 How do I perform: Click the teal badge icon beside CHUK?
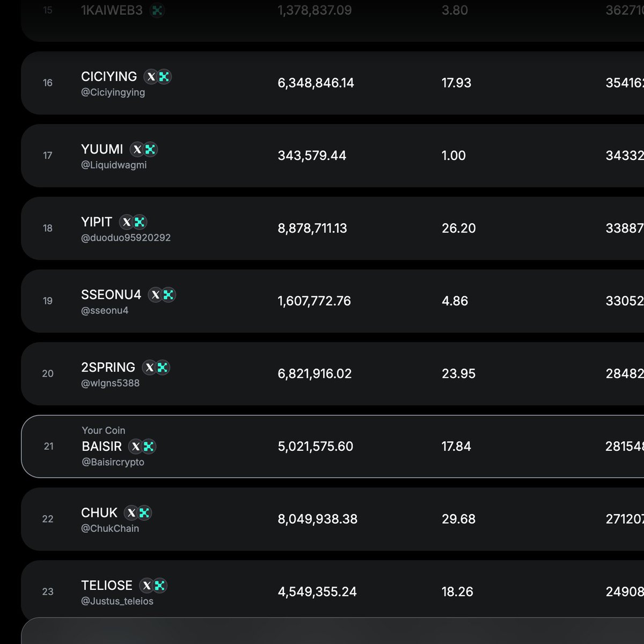[144, 513]
